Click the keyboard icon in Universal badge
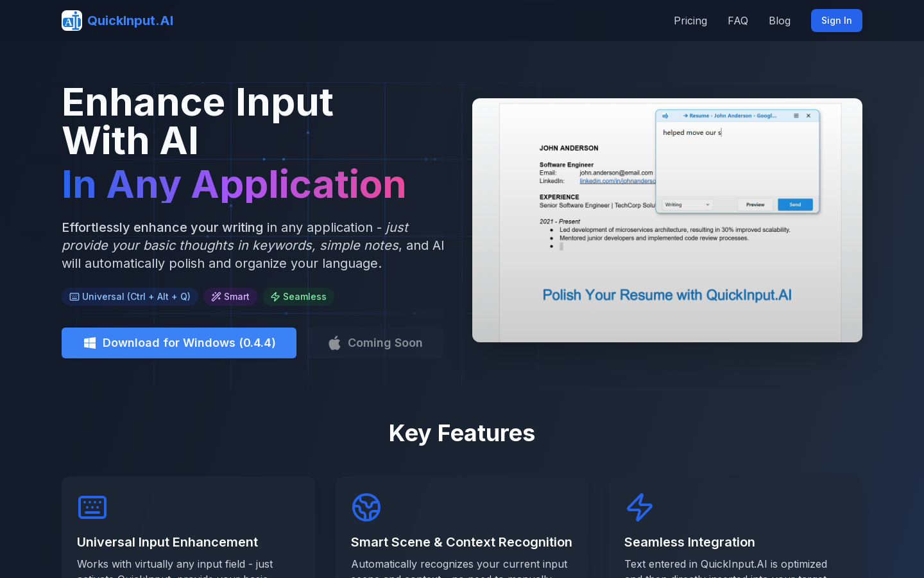924x578 pixels. pos(74,297)
